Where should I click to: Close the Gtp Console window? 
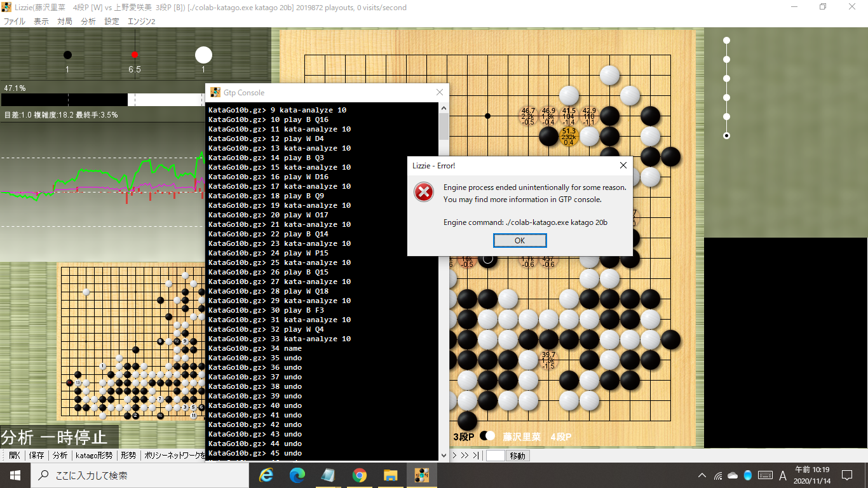click(439, 93)
